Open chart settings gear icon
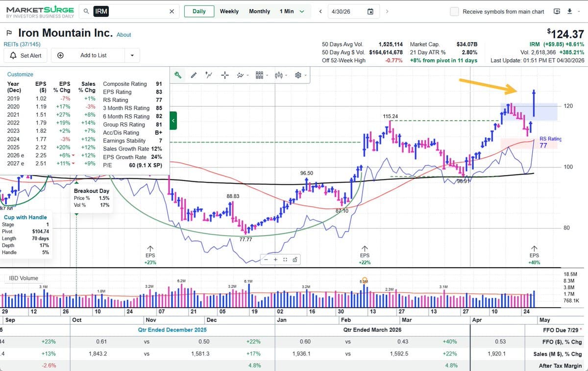The width and height of the screenshot is (588, 371). 297,75
